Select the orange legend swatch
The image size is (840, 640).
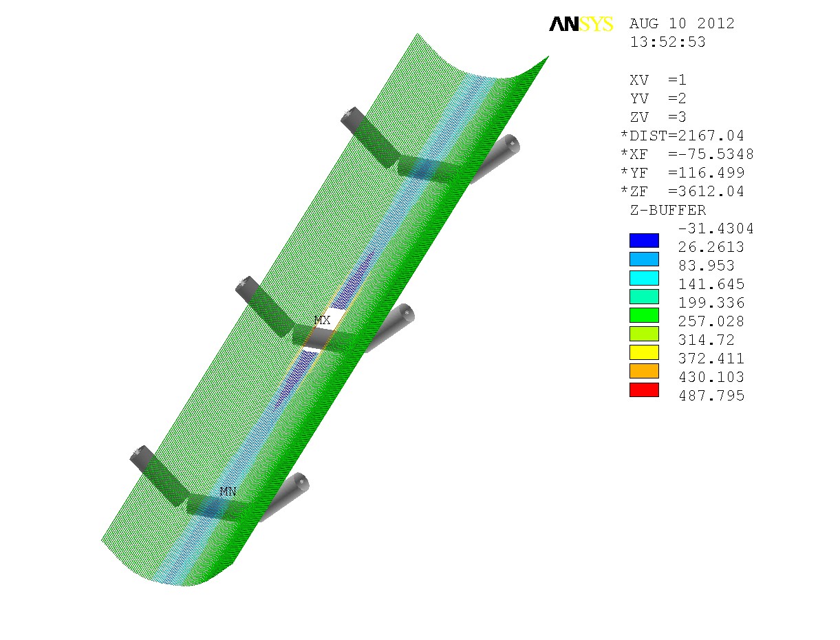point(644,372)
